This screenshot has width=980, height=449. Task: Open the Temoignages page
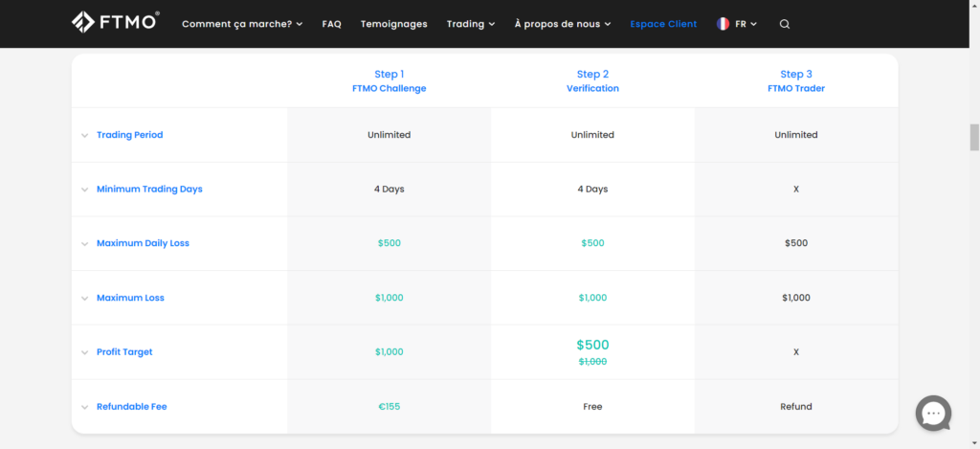click(393, 24)
